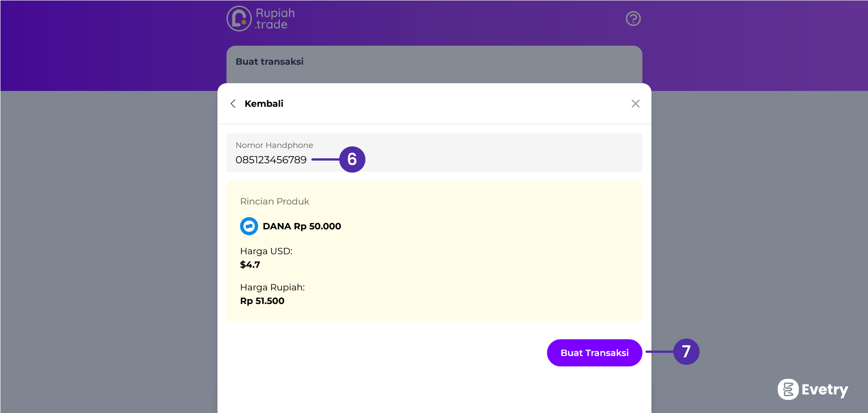The image size is (868, 413).
Task: Close the transaction dialog with X
Action: click(635, 104)
